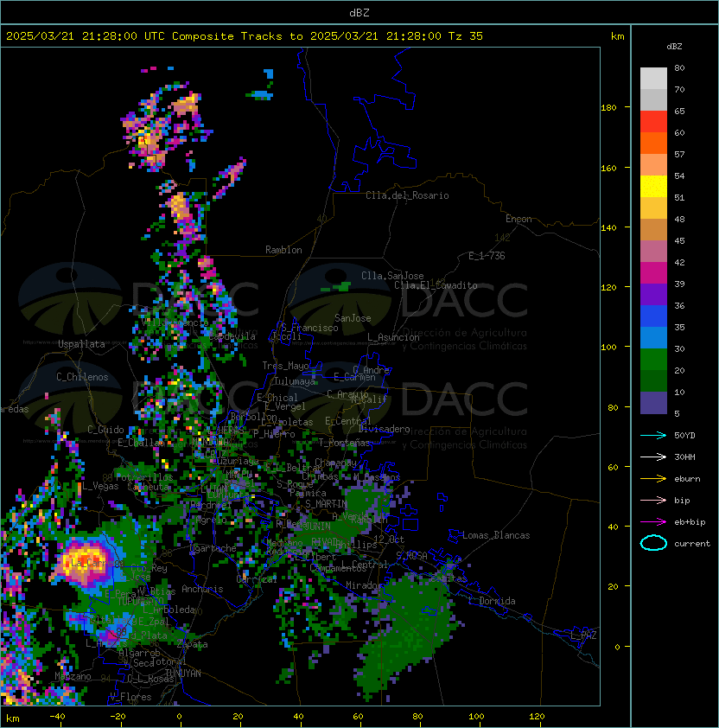Click the magenta eb+bip arrow in legend
The image size is (719, 728).
(x=653, y=522)
